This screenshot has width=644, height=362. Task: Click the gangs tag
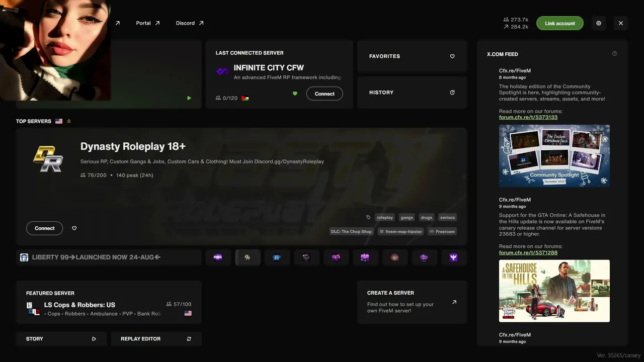coord(407,218)
